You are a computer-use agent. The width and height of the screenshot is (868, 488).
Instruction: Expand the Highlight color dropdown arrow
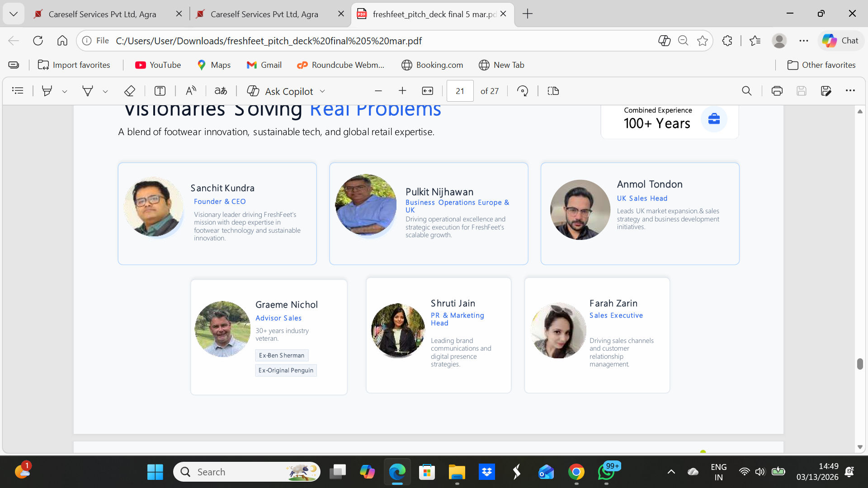click(x=65, y=91)
